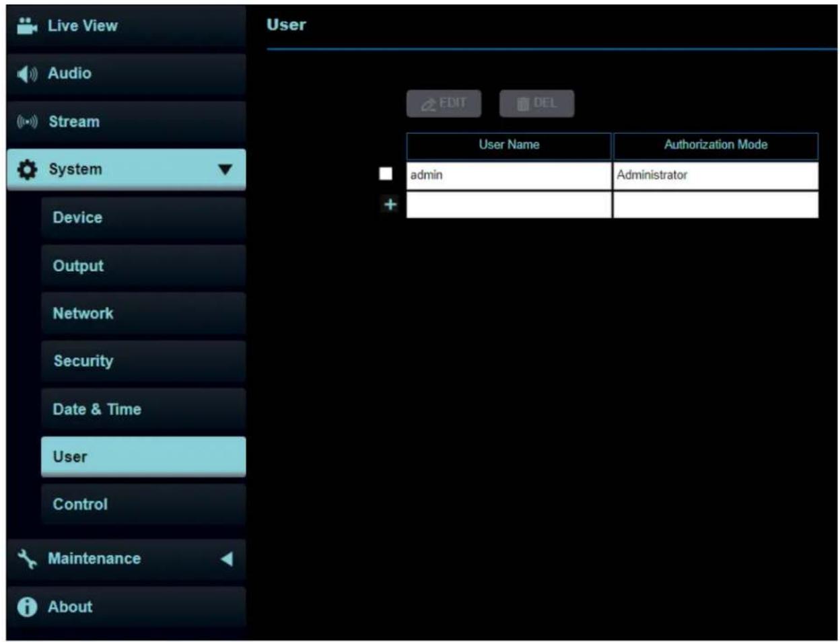This screenshot has height=642, width=840.
Task: Select the Administrator authorization cell
Action: coord(716,176)
